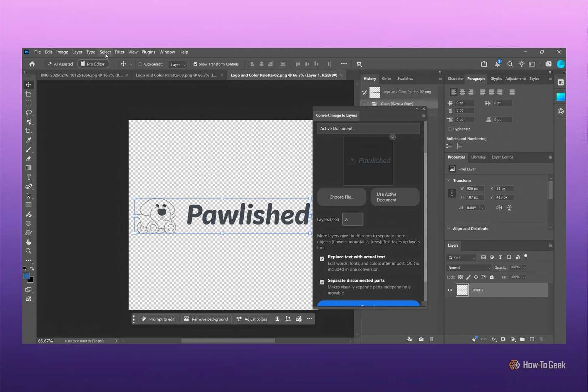Flip horizontal icon in Transform section
Image resolution: width=588 pixels, height=392 pixels.
pos(499,208)
